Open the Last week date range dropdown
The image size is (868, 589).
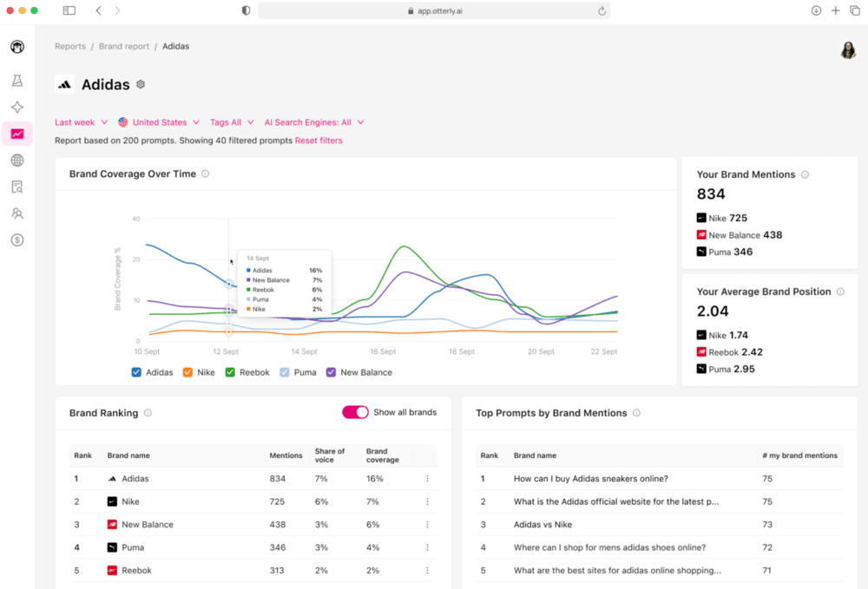coord(81,122)
